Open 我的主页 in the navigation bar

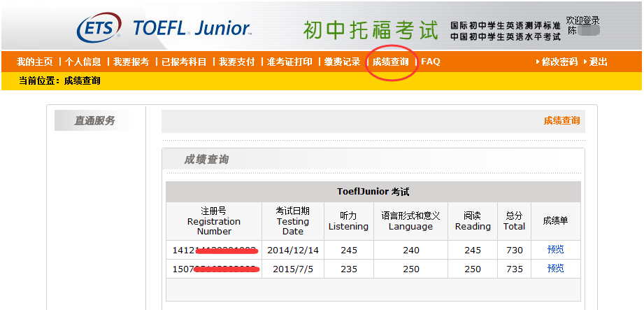tap(34, 62)
